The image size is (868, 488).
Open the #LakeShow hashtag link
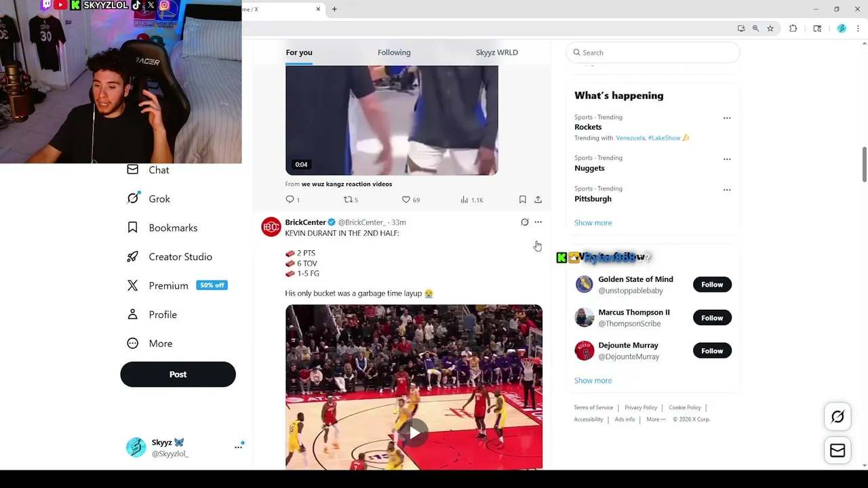pyautogui.click(x=664, y=138)
